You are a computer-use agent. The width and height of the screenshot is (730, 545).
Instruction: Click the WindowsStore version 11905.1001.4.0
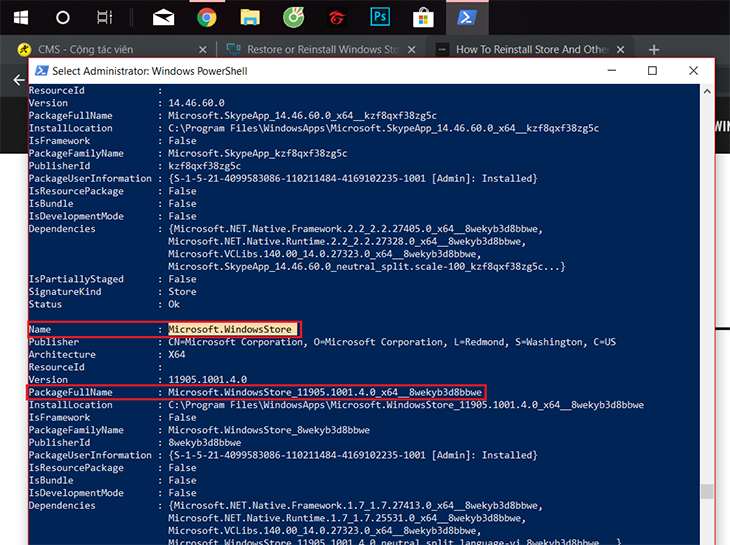(208, 380)
